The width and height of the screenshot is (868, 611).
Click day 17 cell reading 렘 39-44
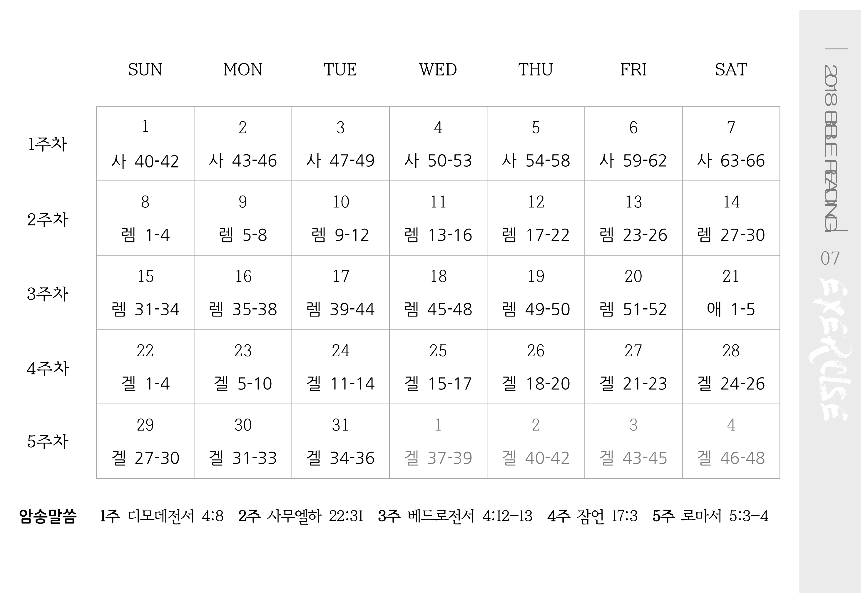point(340,293)
